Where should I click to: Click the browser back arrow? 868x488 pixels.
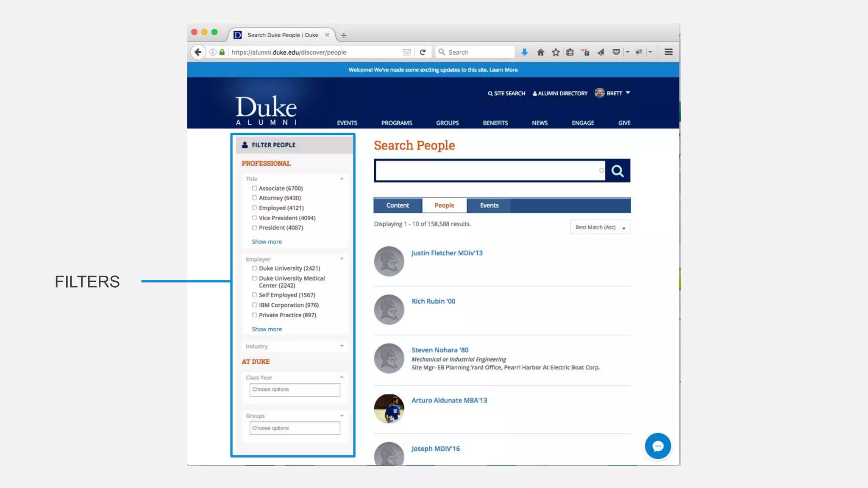[198, 52]
